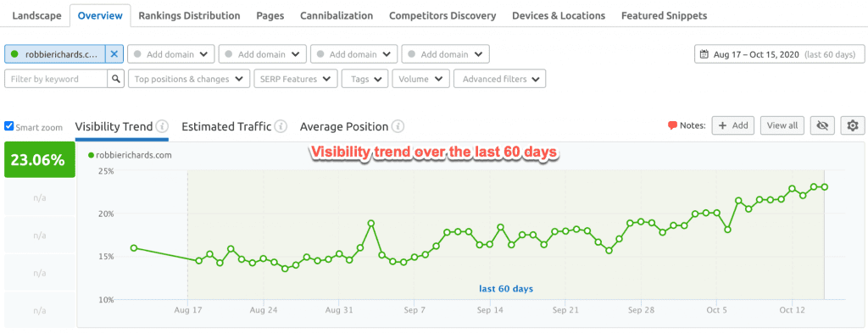
Task: Open the Aug 17 – Oct 15 date picker
Action: [779, 54]
